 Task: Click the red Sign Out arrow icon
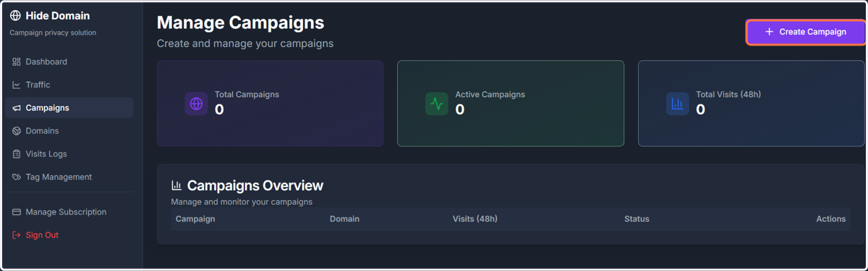17,235
